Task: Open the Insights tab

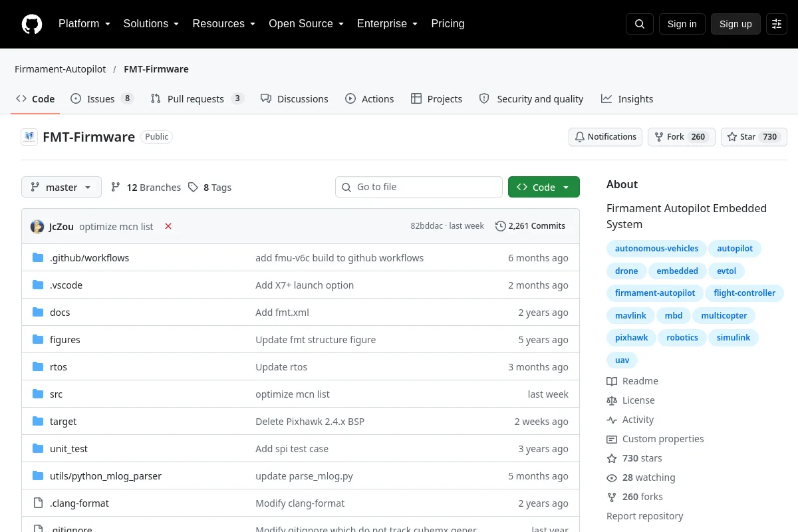Action: pyautogui.click(x=627, y=98)
